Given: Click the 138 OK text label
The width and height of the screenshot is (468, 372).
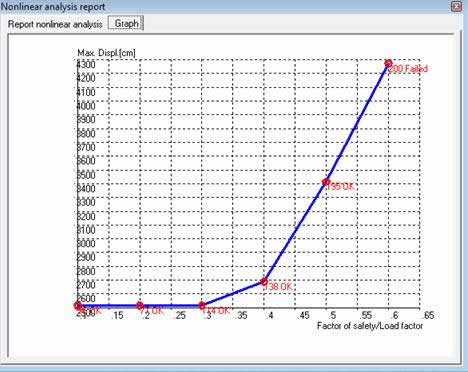Looking at the screenshot, I should click(x=278, y=286).
